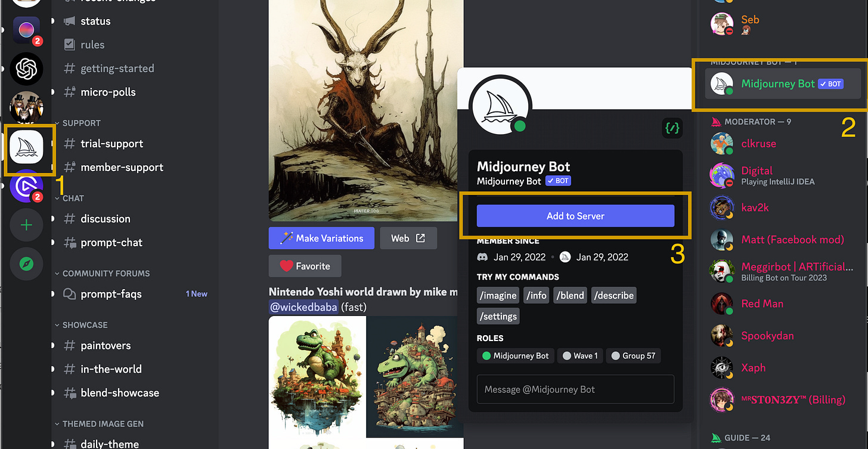Click the prompt-faqs forum icon
Viewport: 868px width, 449px height.
coord(70,294)
